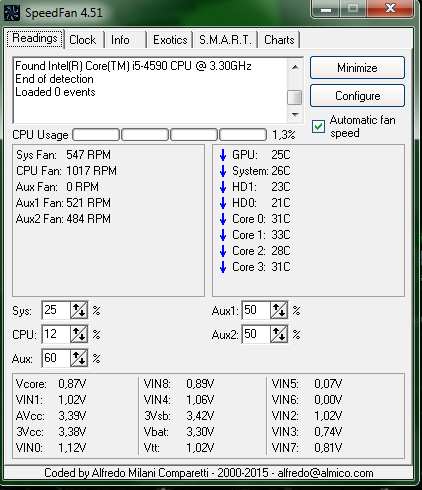The width and height of the screenshot is (422, 490).
Task: Click the title bar minimize window button
Action: click(326, 9)
